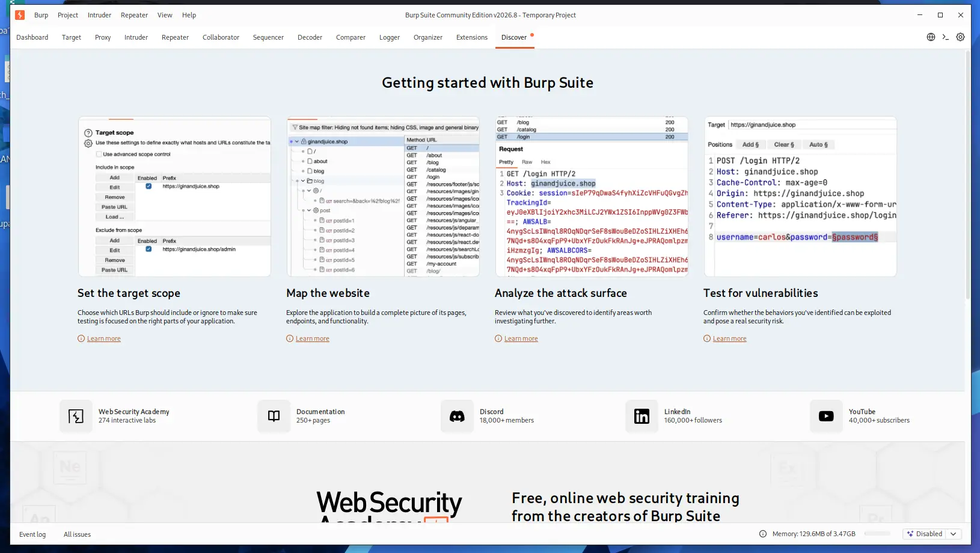The width and height of the screenshot is (980, 553).
Task: Open the Intruder menu in the menu bar
Action: [99, 15]
